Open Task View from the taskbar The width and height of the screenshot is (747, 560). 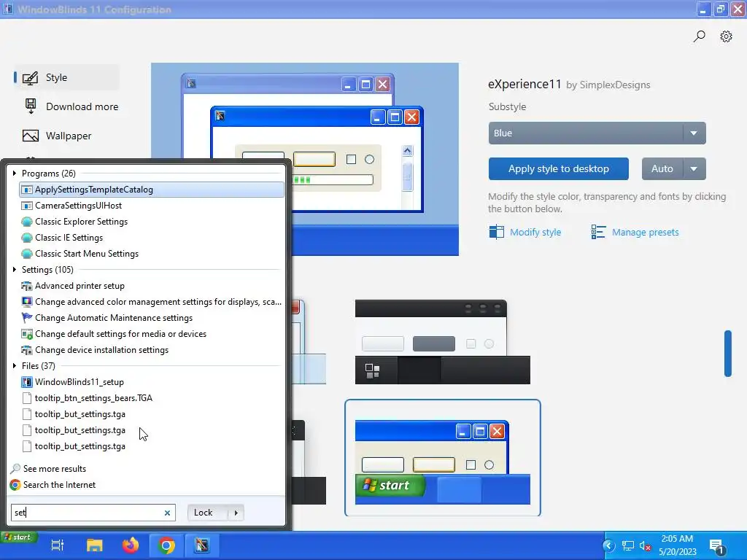pyautogui.click(x=57, y=545)
